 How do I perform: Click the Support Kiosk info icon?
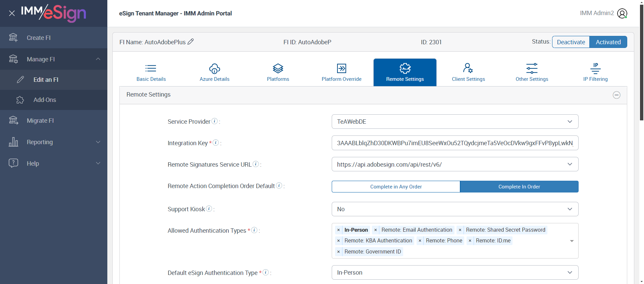[x=209, y=209]
